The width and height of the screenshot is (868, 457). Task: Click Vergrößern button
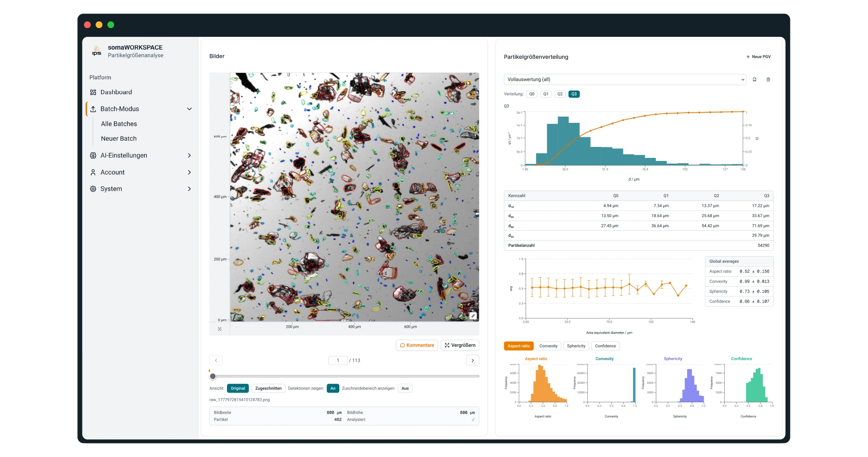(x=460, y=346)
